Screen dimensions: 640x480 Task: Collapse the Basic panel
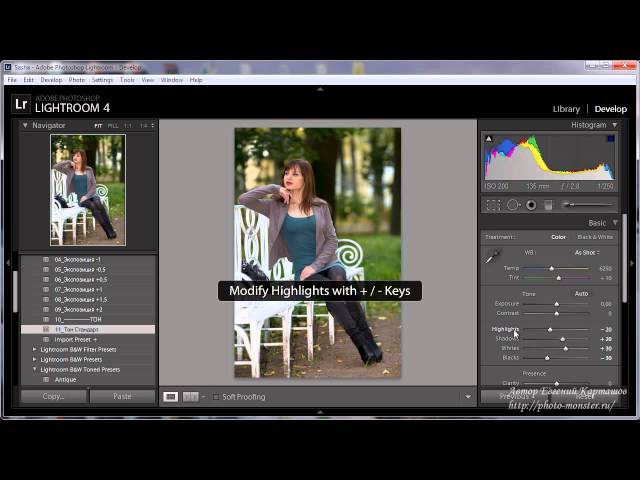(x=615, y=223)
